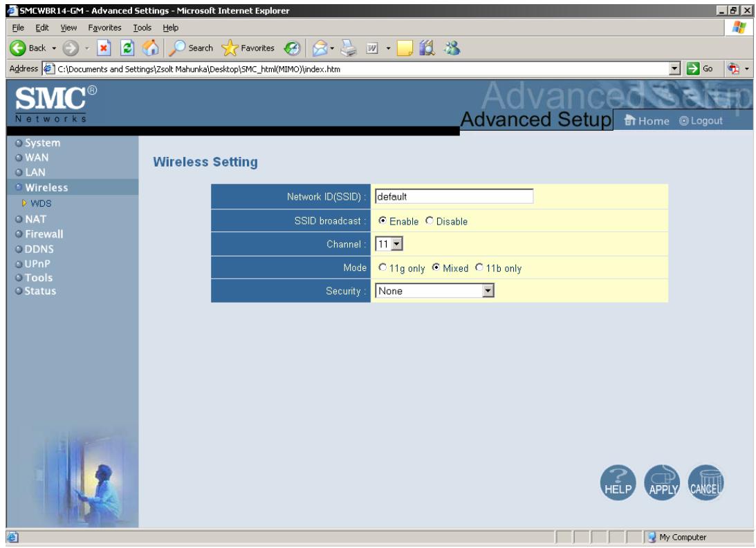Open the Mail icon dropdown arrow
This screenshot has height=548, width=756.
point(332,48)
